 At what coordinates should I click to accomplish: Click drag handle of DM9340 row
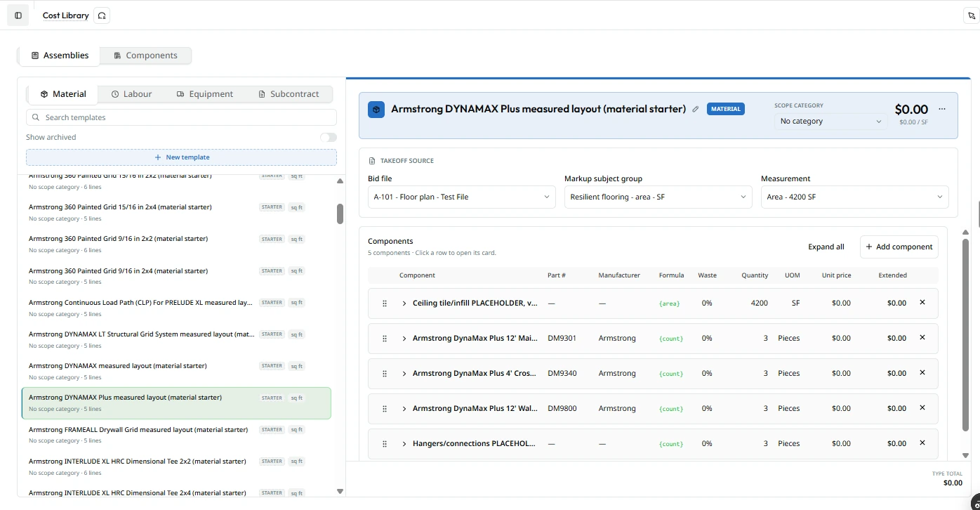tap(385, 373)
